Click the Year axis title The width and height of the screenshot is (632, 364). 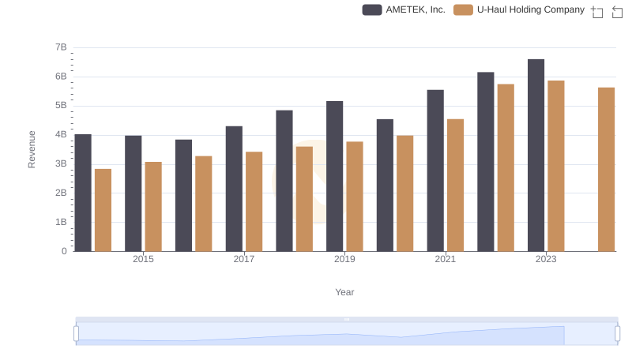pyautogui.click(x=344, y=292)
